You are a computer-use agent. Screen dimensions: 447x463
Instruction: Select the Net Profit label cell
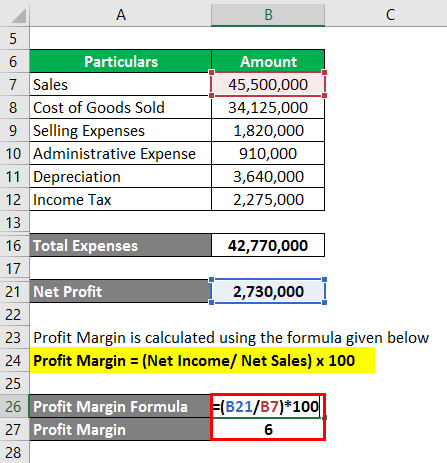click(120, 291)
